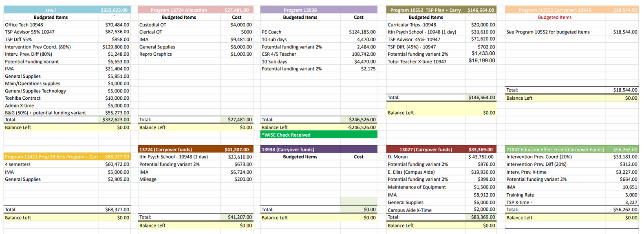Select 'B&G (50%) + potential funding variant' cell

(x=51, y=113)
